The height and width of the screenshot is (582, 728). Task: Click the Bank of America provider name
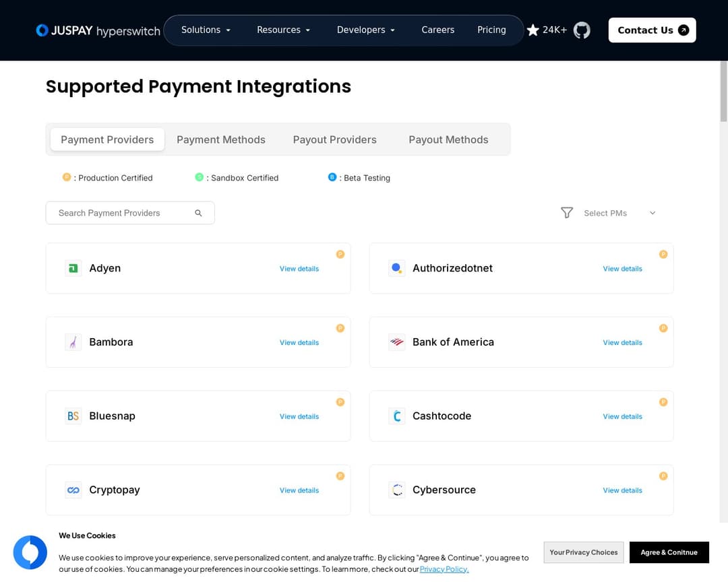click(x=453, y=342)
